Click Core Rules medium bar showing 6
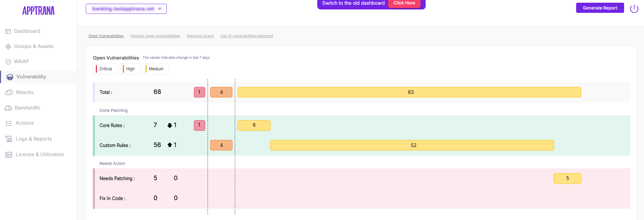 click(x=254, y=125)
